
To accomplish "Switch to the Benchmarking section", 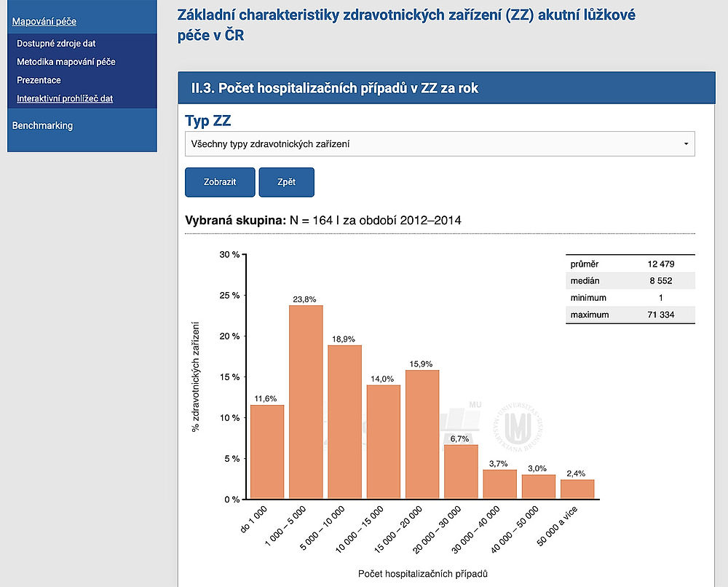I will 42,125.
